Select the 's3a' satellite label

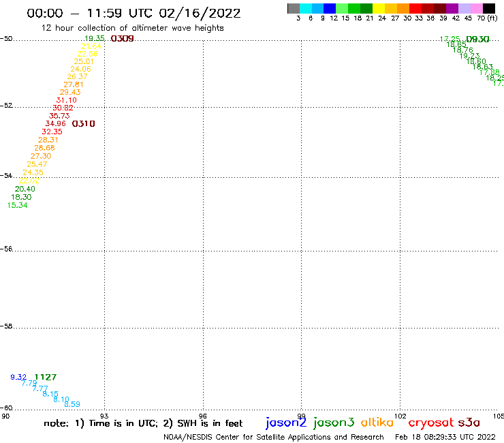[x=469, y=423]
